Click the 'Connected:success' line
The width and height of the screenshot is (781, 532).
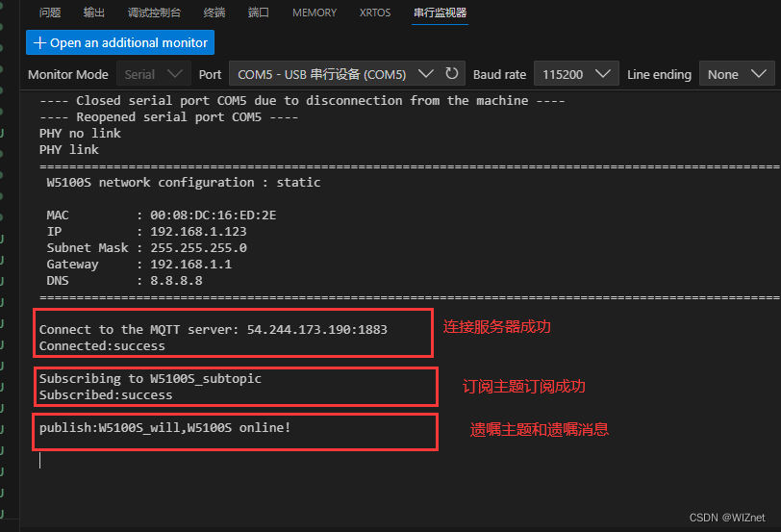(102, 346)
